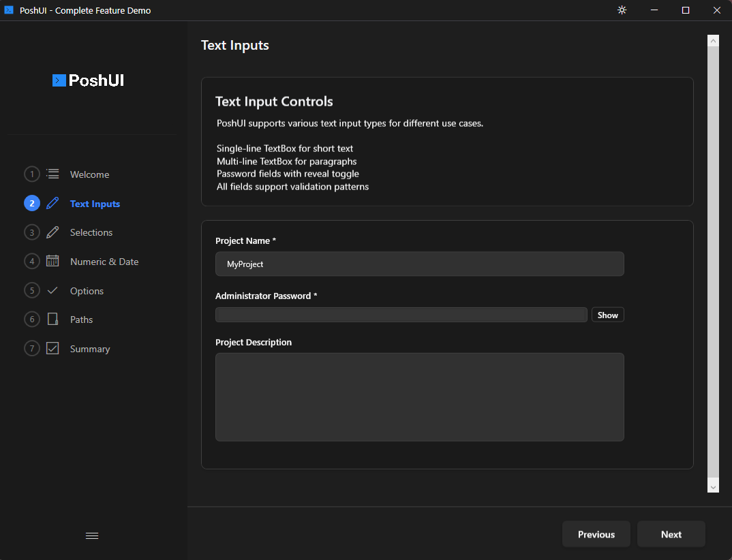This screenshot has height=560, width=732.
Task: Click 'Password fields with reveal toggle' text
Action: (x=288, y=174)
